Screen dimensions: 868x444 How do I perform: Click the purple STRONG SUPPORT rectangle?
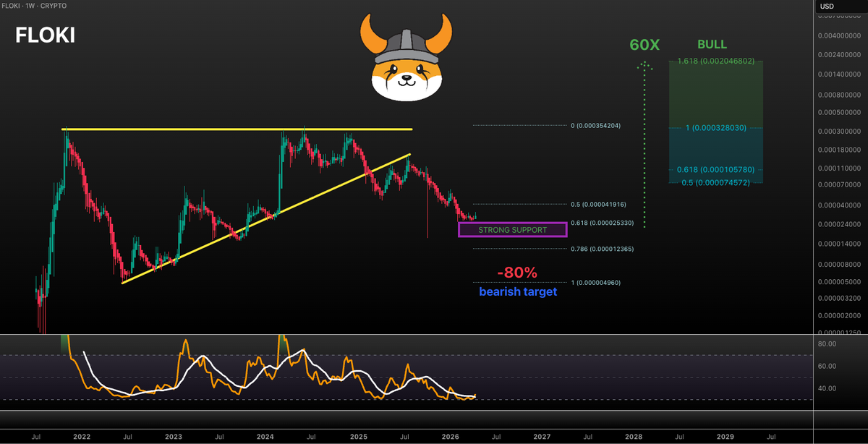(x=513, y=230)
